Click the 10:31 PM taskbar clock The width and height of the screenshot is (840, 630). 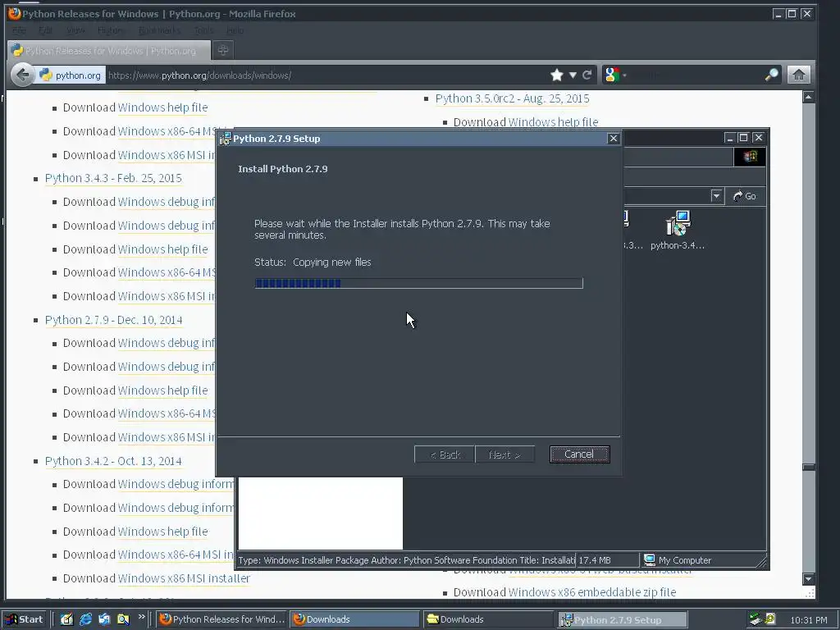809,620
